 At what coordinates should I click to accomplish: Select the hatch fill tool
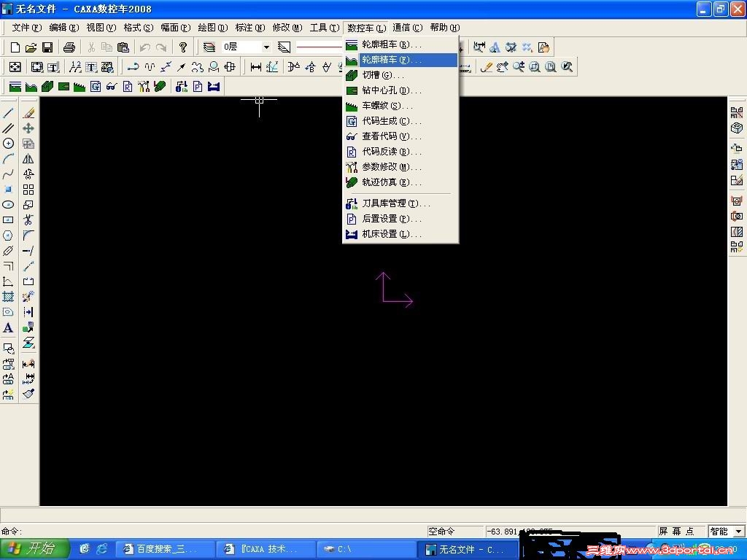coord(8,297)
